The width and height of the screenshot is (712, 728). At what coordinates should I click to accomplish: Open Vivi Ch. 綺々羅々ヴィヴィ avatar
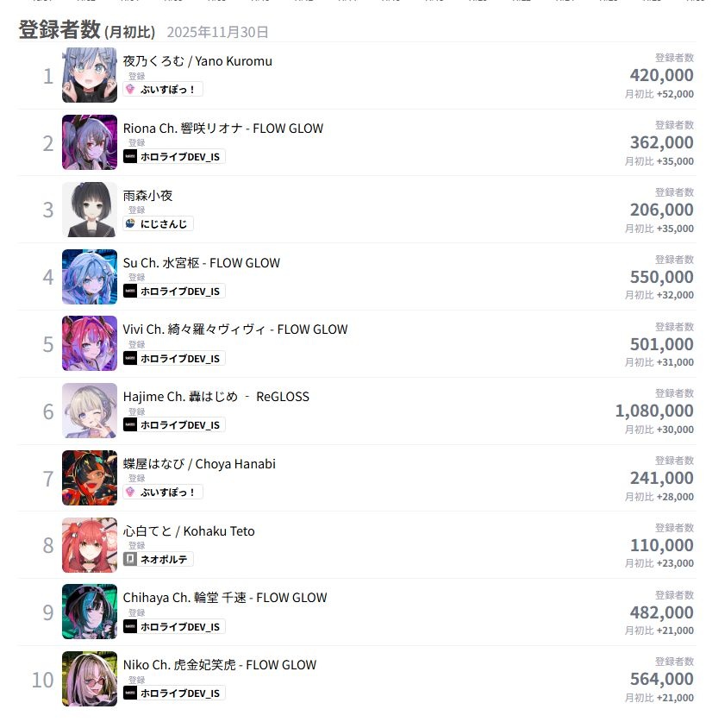click(90, 343)
